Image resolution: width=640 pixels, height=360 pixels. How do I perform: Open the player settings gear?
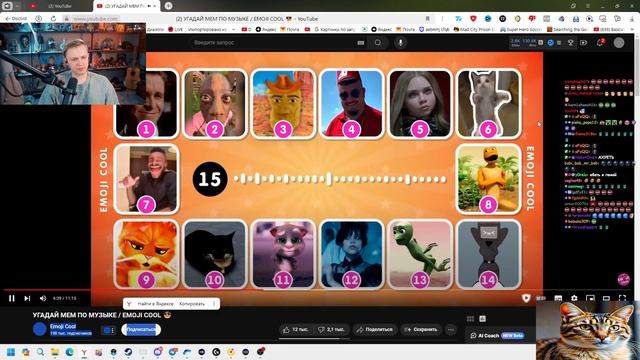point(574,298)
